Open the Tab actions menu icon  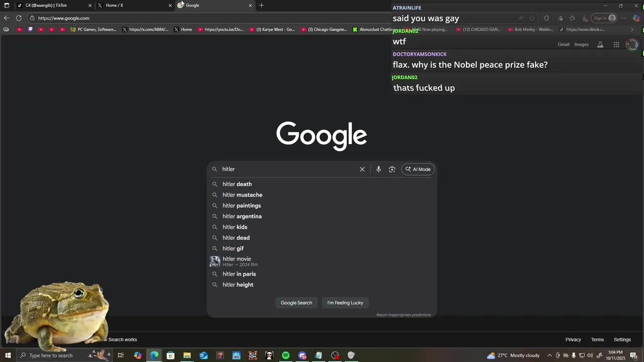[x=7, y=5]
